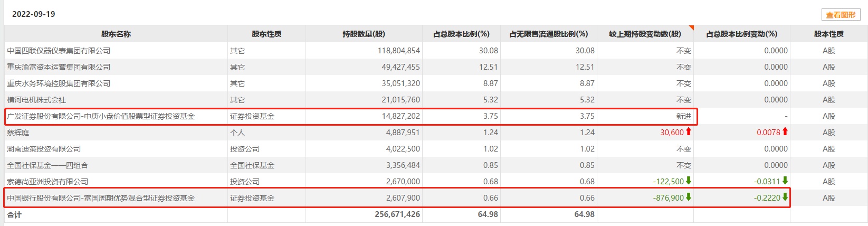Click 个人 nature in 蔡辉庭 row
The width and height of the screenshot is (868, 226).
[x=237, y=133]
